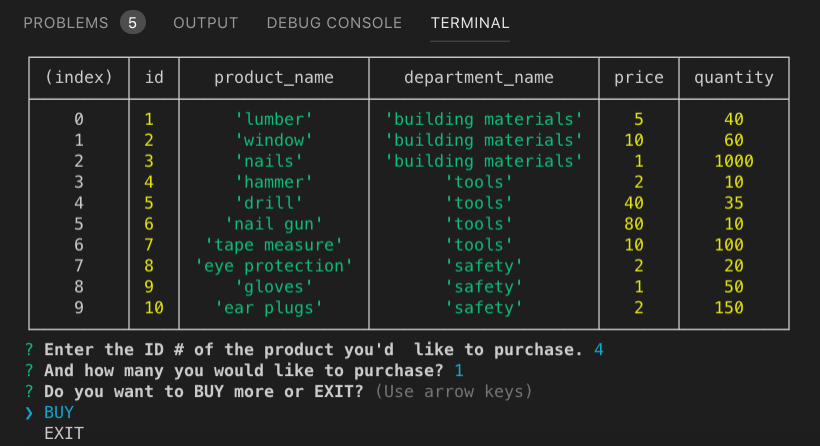Click the 'nail gun' product entry
Image resolution: width=820 pixels, height=446 pixels.
[274, 224]
